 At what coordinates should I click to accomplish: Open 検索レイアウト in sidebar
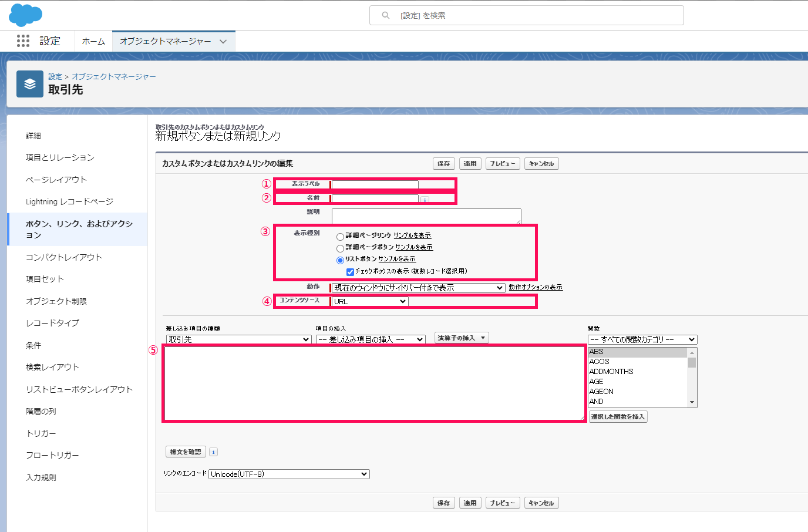[x=52, y=367]
